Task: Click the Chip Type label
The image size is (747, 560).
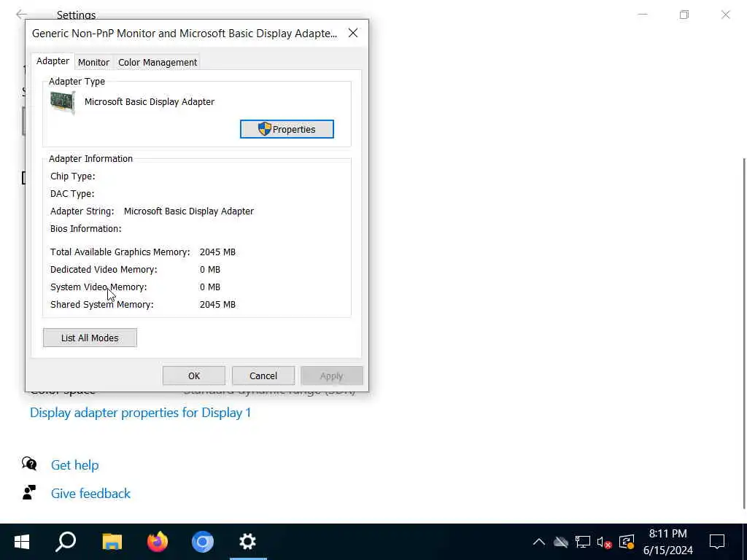Action: [x=72, y=176]
